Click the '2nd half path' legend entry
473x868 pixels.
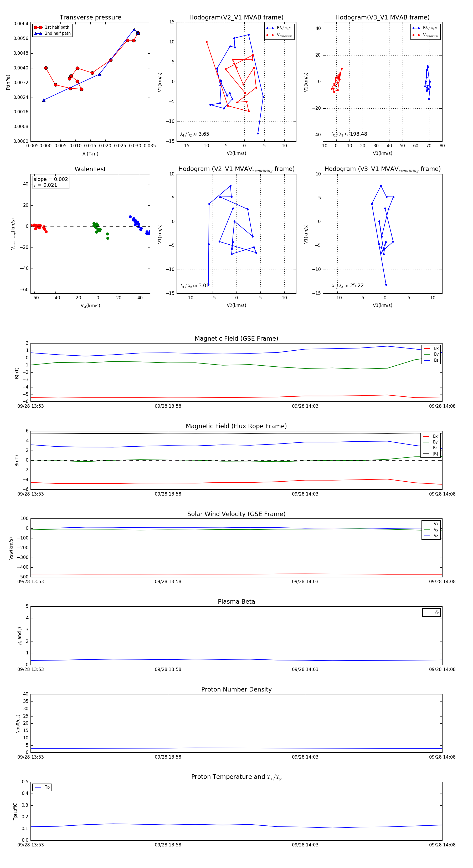point(52,33)
